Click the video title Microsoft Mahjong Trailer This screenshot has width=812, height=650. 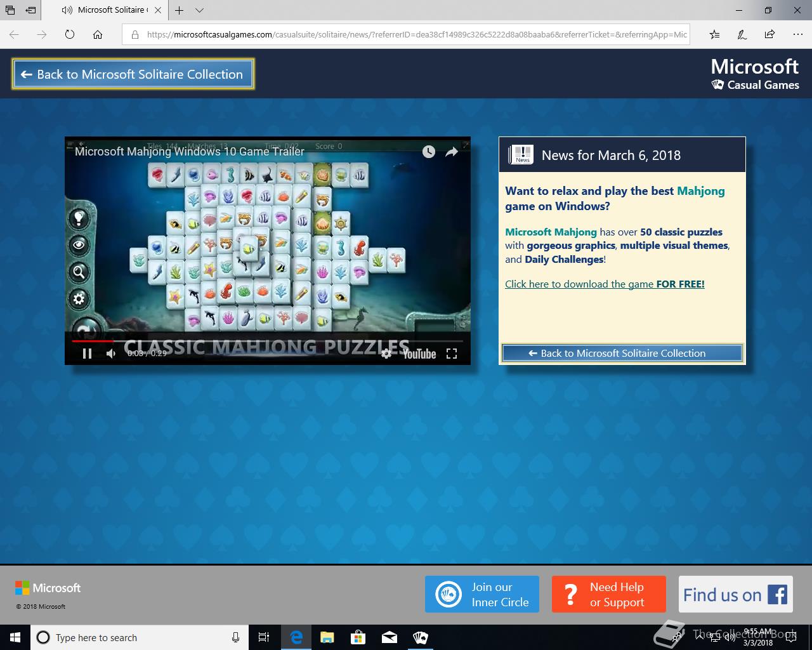click(x=190, y=152)
